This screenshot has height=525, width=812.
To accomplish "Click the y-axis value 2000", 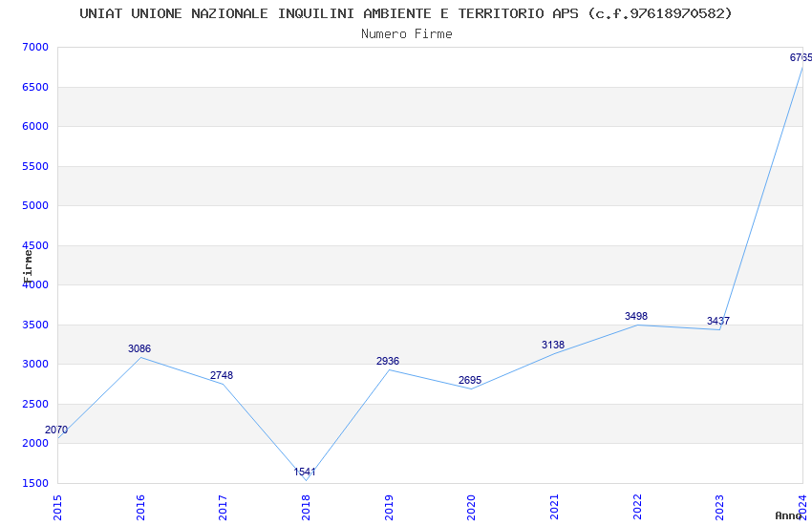I will point(35,443).
